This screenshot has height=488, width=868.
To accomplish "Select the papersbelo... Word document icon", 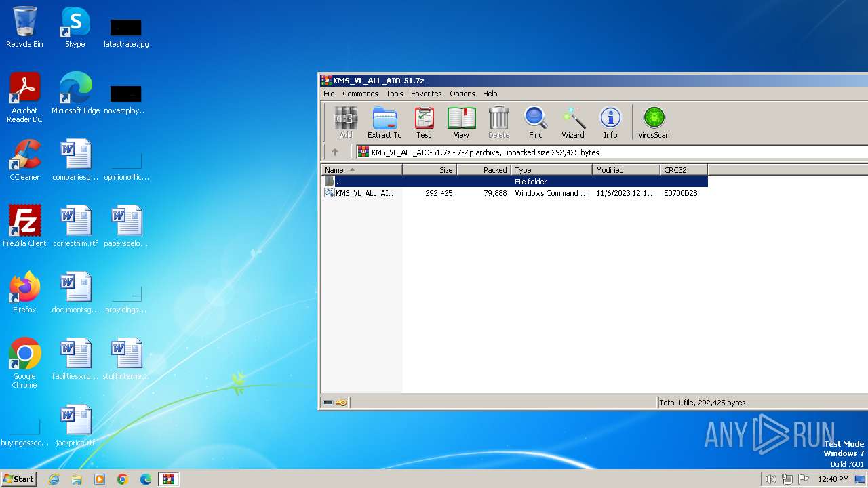I will [126, 226].
